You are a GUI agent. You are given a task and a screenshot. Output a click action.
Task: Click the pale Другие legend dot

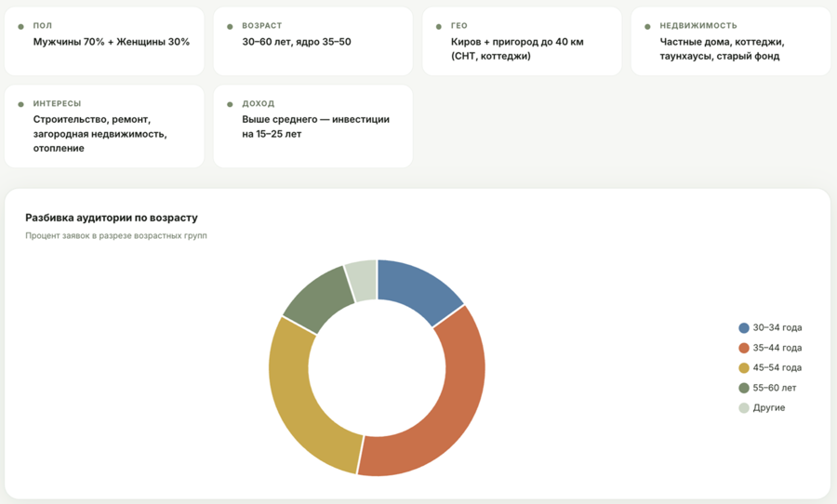744,408
